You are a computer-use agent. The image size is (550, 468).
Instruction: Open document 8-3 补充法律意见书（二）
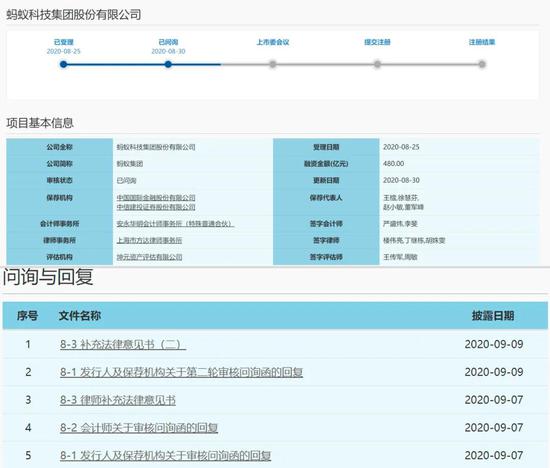123,344
